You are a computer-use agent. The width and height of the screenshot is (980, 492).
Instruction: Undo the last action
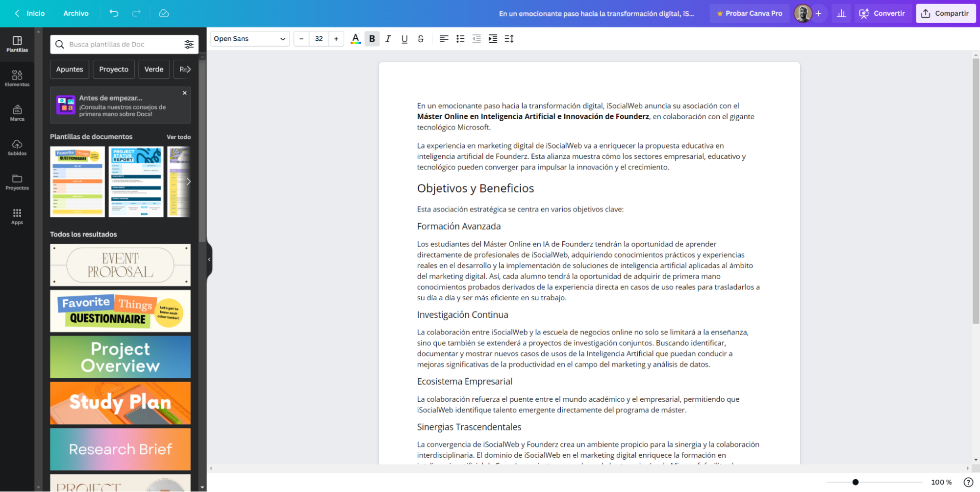tap(114, 13)
